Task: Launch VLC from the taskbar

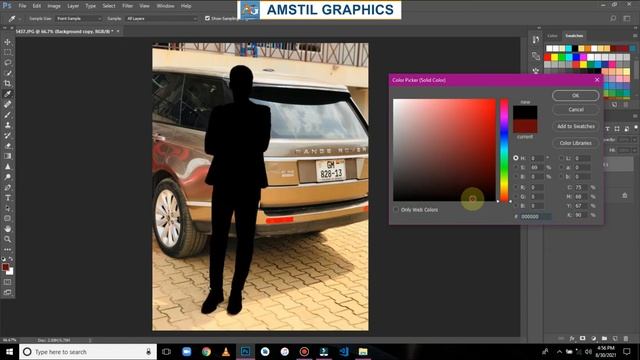Action: (x=226, y=351)
